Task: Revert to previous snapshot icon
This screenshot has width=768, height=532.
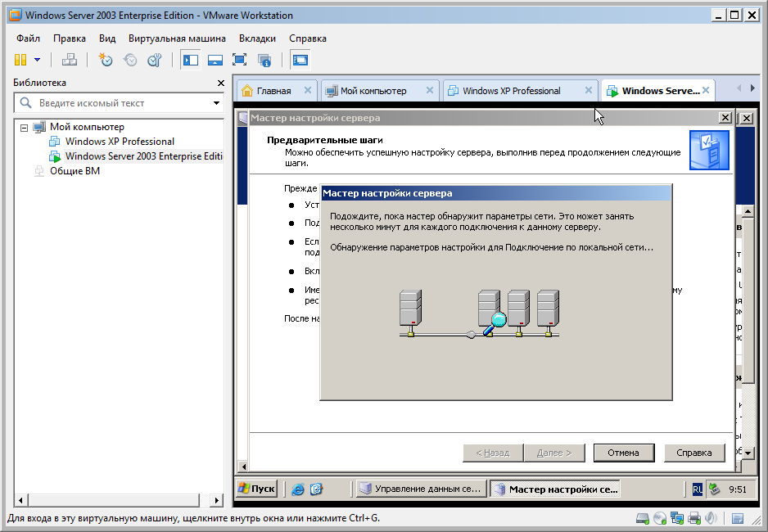Action: coord(130,61)
